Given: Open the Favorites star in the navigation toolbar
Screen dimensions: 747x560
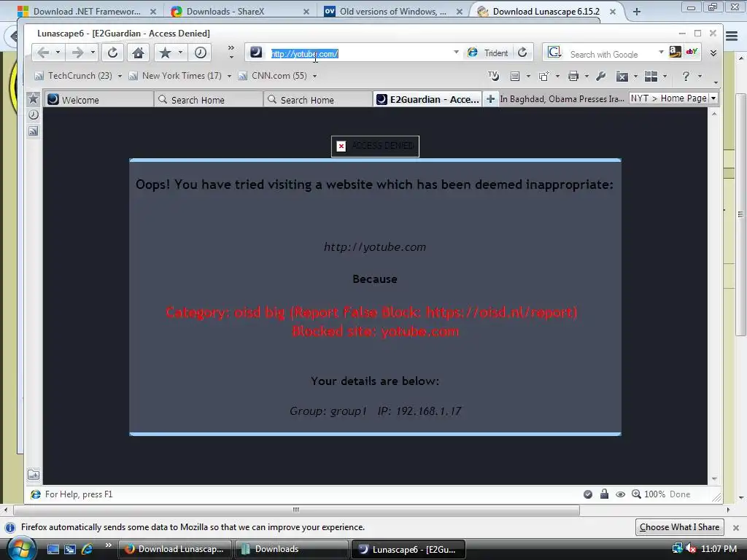Looking at the screenshot, I should click(165, 52).
